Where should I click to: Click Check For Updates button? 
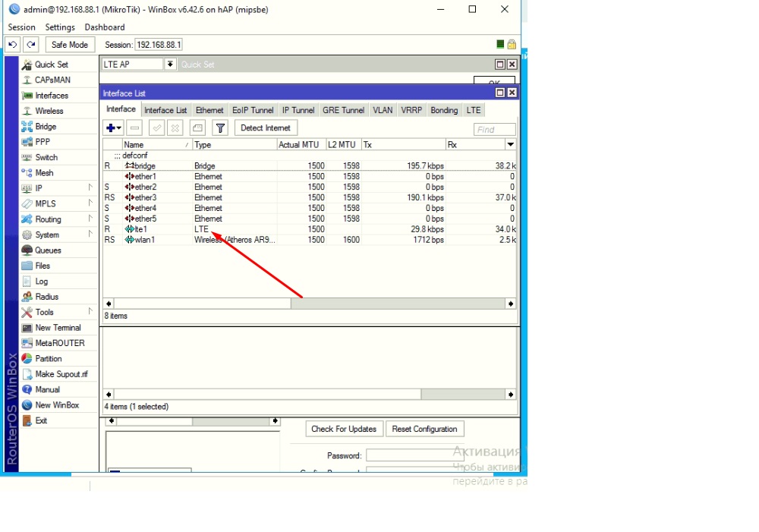point(344,429)
